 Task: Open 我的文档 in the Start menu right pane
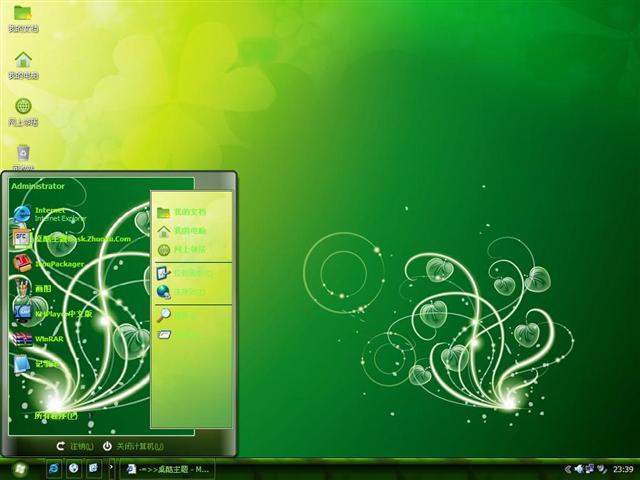182,212
